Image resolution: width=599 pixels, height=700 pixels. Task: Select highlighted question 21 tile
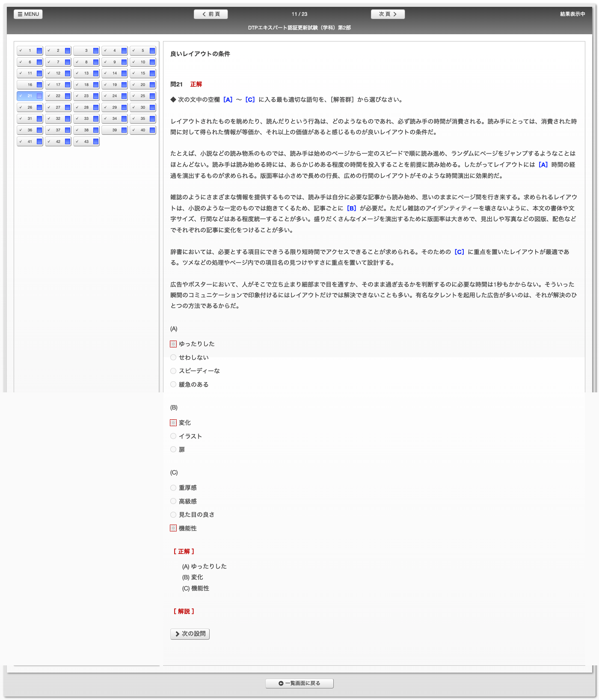pyautogui.click(x=30, y=96)
